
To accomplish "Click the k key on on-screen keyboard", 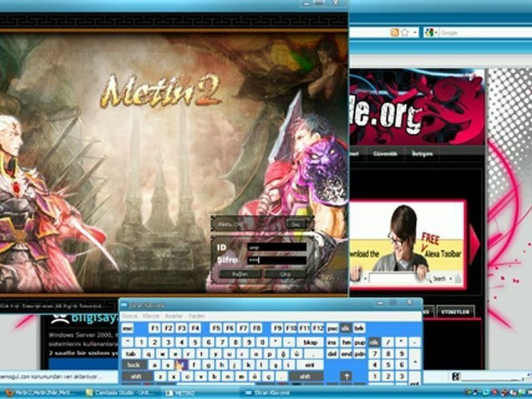I will coord(248,365).
